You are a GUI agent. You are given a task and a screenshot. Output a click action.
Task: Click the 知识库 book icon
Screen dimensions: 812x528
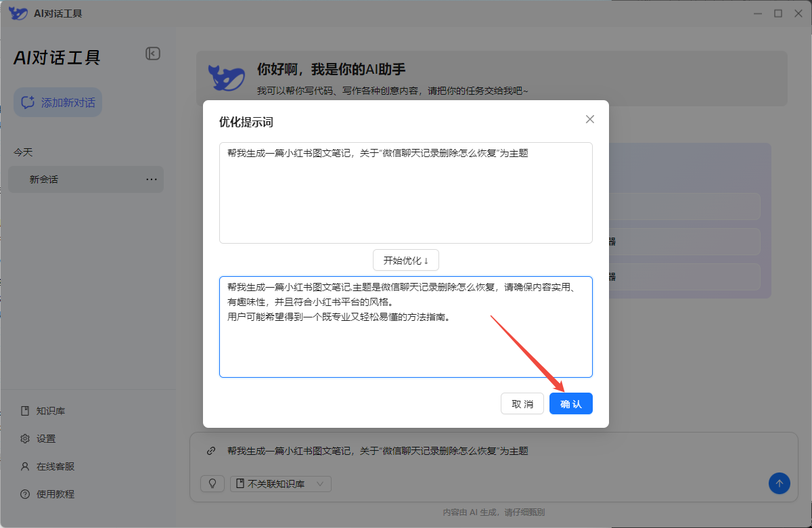tap(25, 411)
